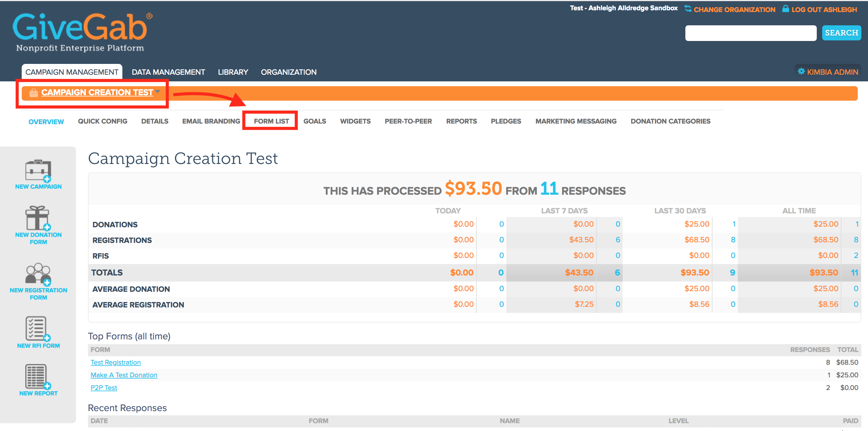Click the Kimbia Admin gear icon

coord(801,71)
